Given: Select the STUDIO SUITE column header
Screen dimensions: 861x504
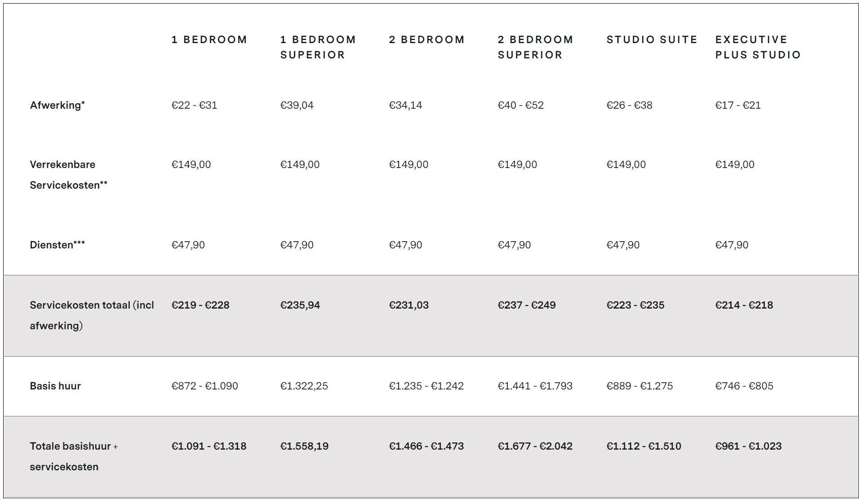Looking at the screenshot, I should pyautogui.click(x=652, y=40).
